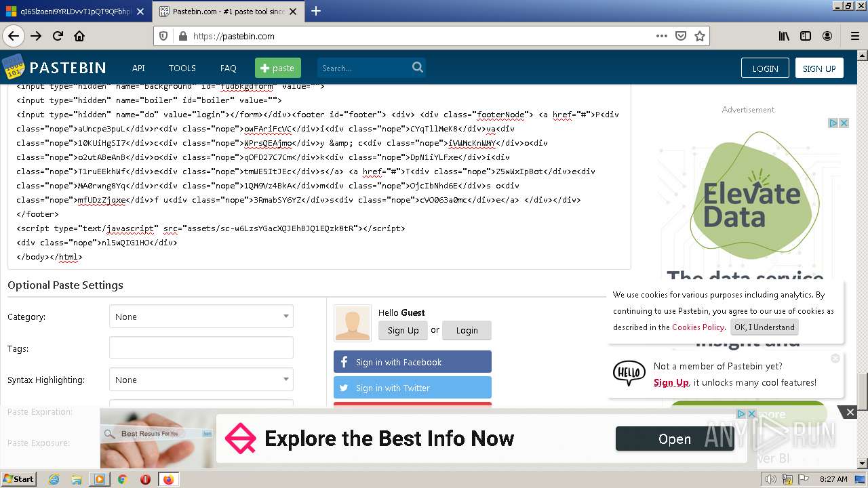This screenshot has height=488, width=868.
Task: Click the taskbar clock 8:27 AM
Action: [833, 479]
